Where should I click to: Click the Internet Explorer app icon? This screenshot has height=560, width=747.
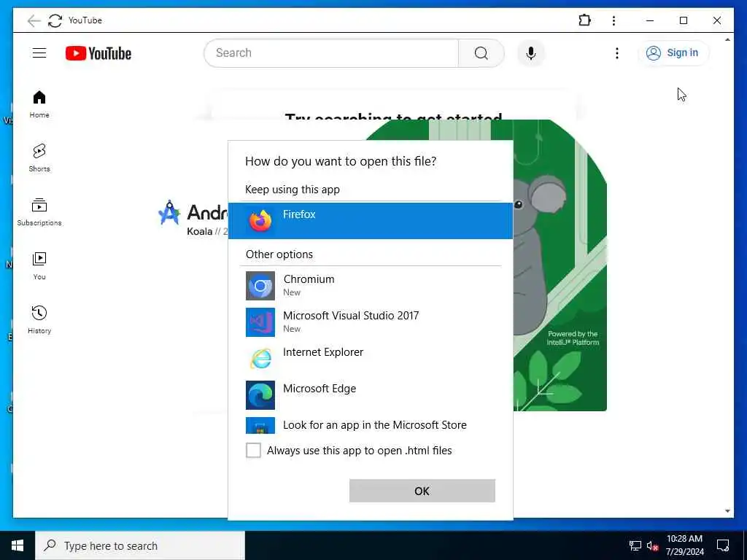(260, 359)
